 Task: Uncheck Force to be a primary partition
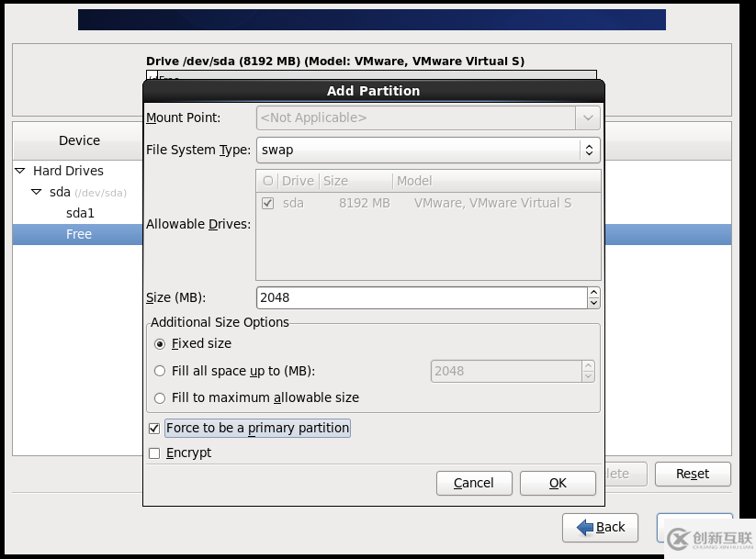(x=154, y=429)
